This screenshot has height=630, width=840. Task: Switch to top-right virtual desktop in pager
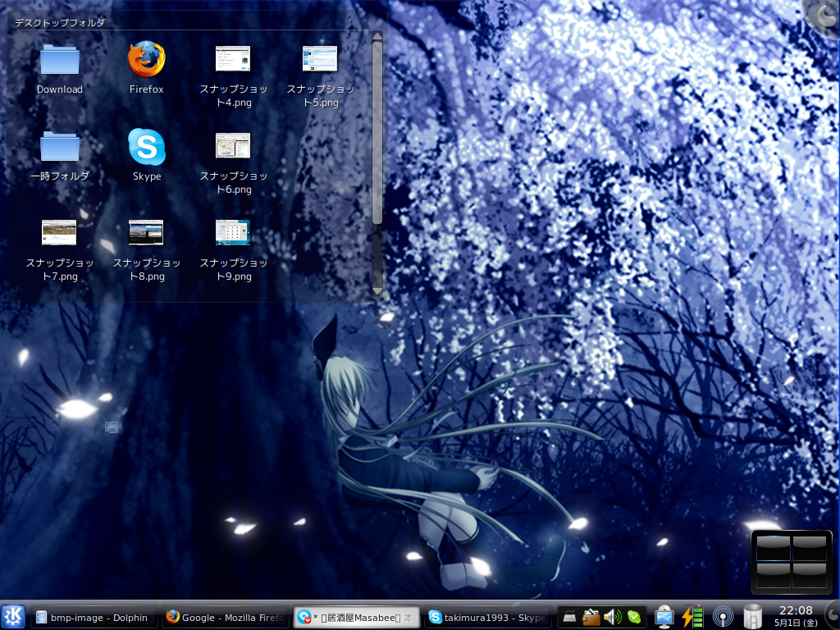pyautogui.click(x=810, y=547)
